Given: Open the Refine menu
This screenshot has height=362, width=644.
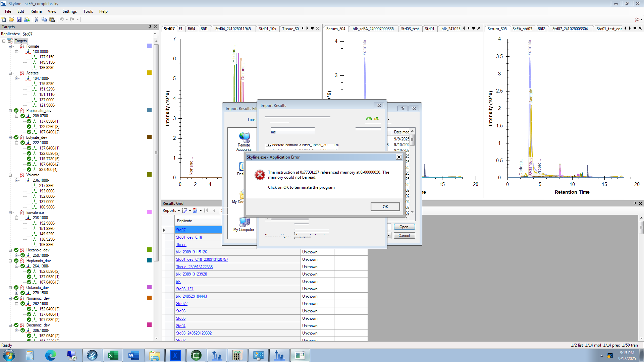Looking at the screenshot, I should coord(36,11).
